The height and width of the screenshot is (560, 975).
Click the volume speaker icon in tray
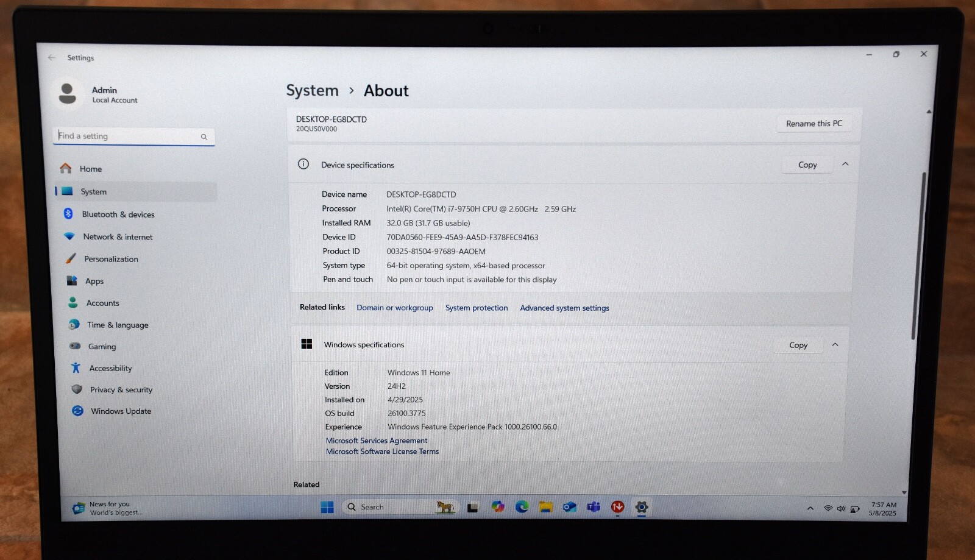point(841,508)
